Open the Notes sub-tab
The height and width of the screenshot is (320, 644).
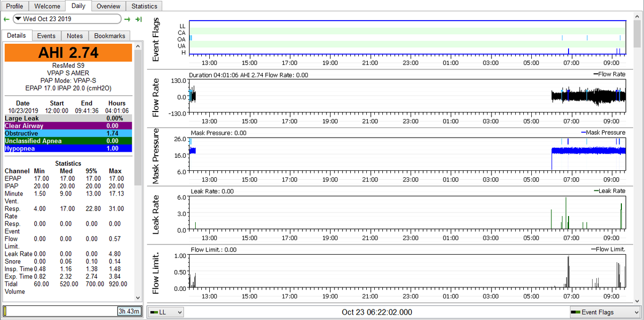pyautogui.click(x=74, y=36)
